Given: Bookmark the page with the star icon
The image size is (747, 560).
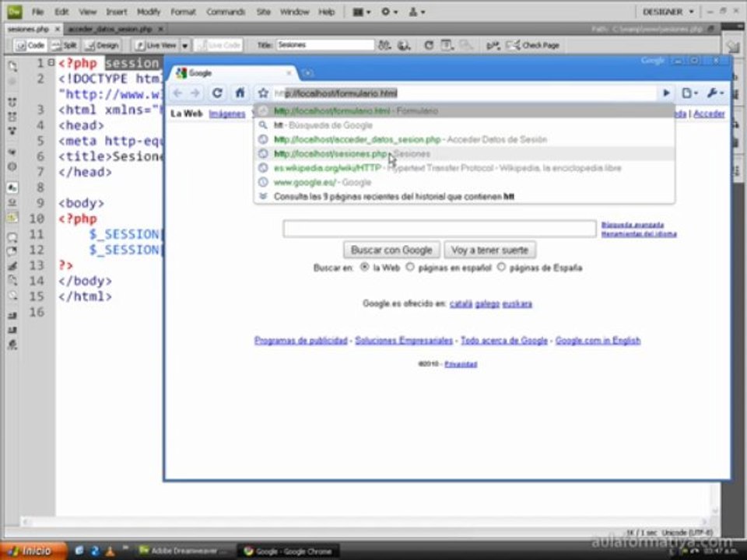Looking at the screenshot, I should [x=263, y=93].
